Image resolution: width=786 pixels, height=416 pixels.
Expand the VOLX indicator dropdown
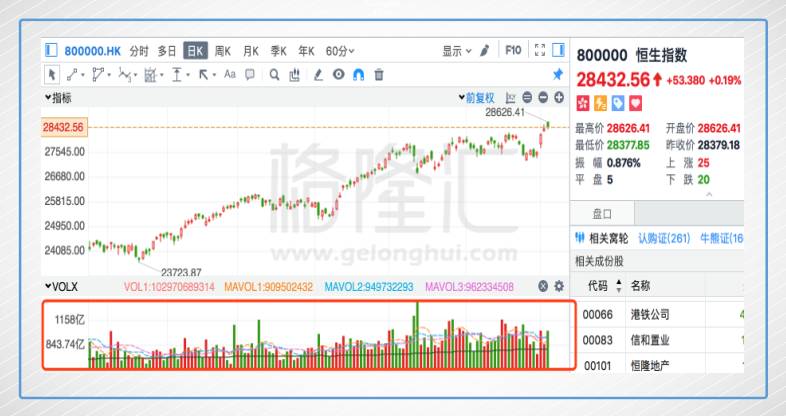61,287
